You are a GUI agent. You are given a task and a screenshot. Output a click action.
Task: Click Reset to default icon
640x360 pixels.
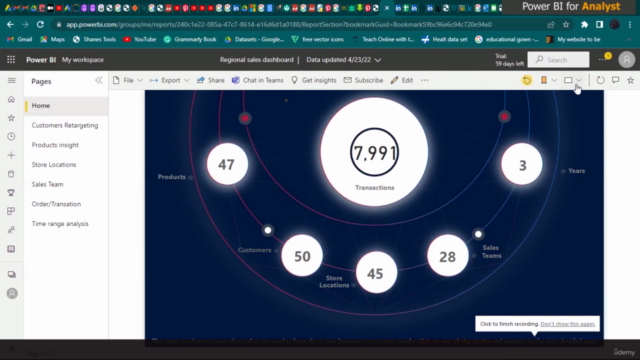pos(527,80)
